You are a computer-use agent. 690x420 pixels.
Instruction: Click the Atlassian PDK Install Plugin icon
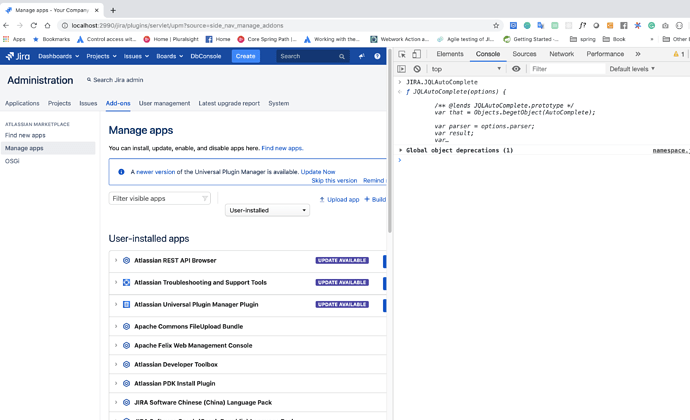tap(126, 383)
